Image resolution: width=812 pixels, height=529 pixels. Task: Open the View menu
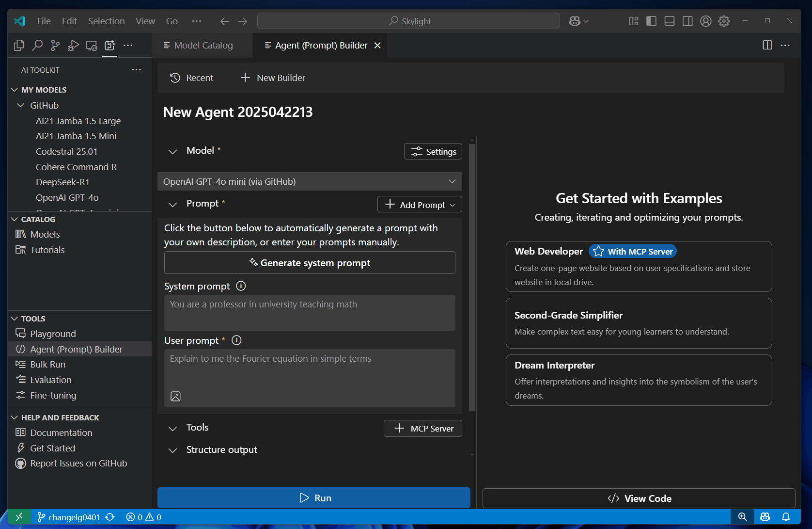click(x=145, y=21)
